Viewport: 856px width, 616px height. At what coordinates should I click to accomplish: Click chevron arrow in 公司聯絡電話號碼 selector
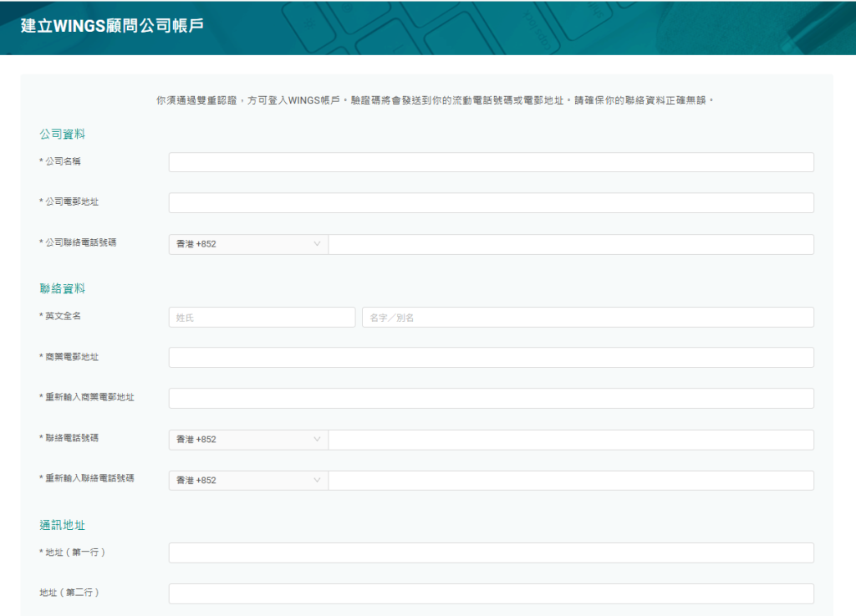[x=317, y=244]
